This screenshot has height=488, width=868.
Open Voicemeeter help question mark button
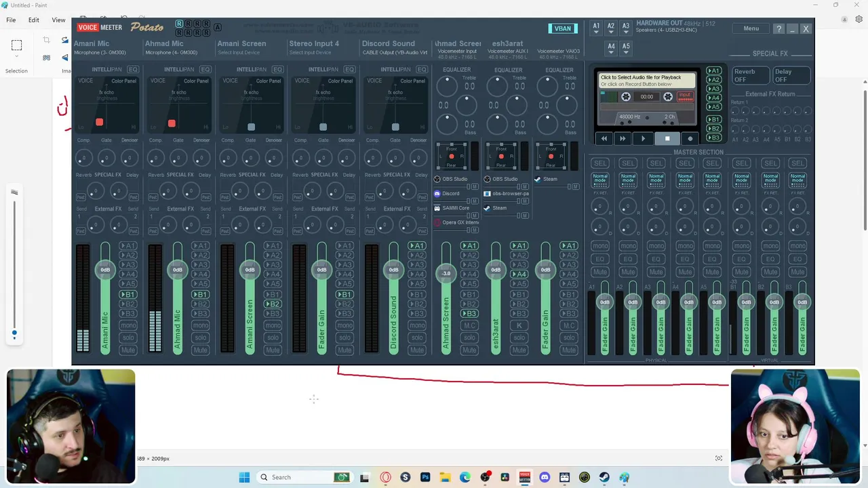pos(779,28)
